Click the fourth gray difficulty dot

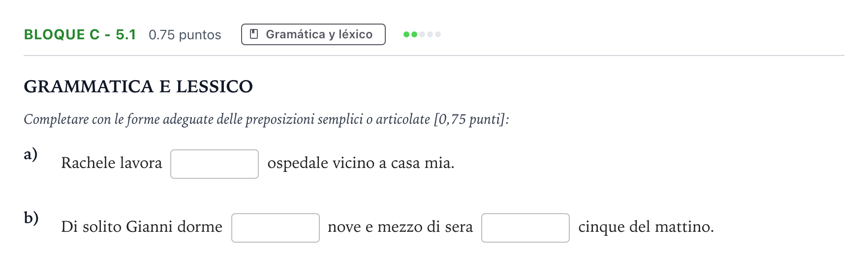pyautogui.click(x=430, y=34)
